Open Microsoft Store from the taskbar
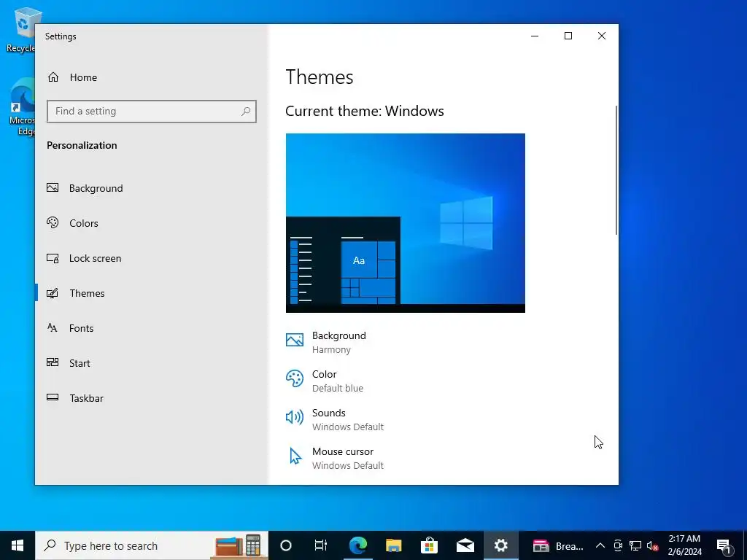The image size is (747, 560). 429,545
